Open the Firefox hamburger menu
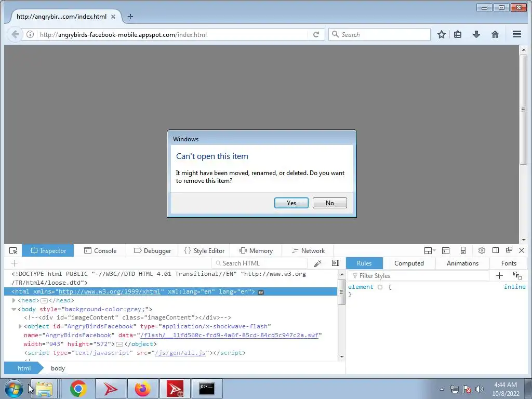The height and width of the screenshot is (399, 532). tap(517, 34)
